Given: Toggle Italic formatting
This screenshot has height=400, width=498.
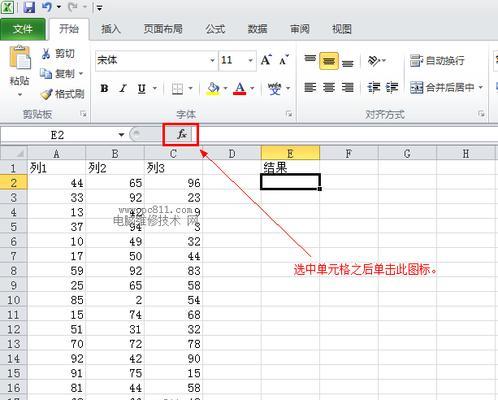Looking at the screenshot, I should coord(123,88).
